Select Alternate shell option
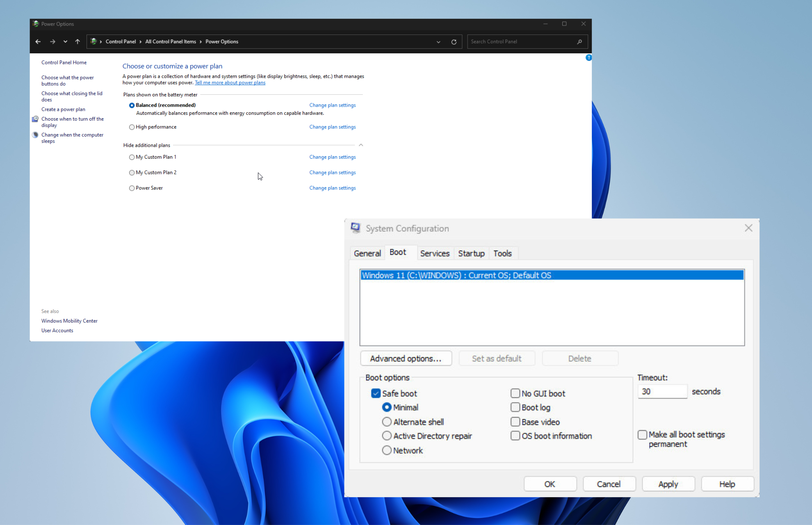The width and height of the screenshot is (812, 525). coord(386,422)
